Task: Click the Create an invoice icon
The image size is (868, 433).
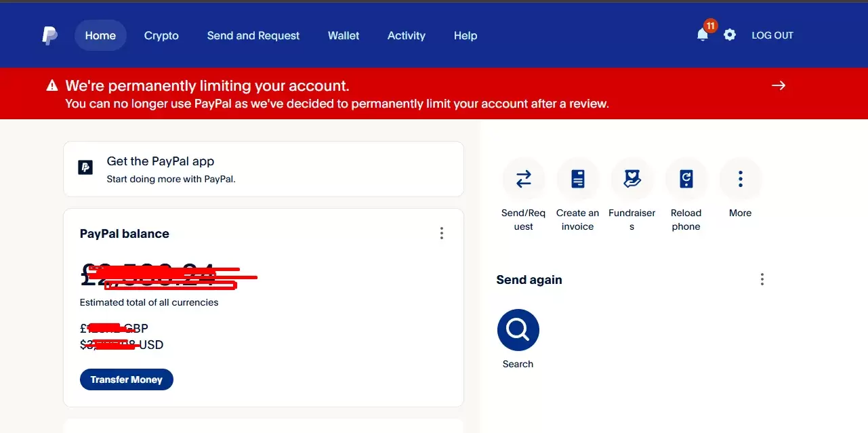Action: click(x=577, y=179)
